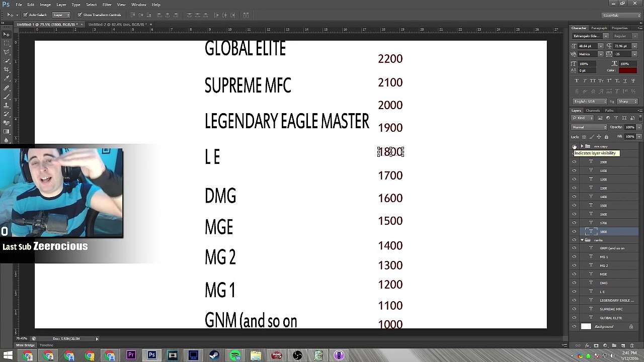This screenshot has width=644, height=362.
Task: Hide the 1800 text layer
Action: click(574, 231)
